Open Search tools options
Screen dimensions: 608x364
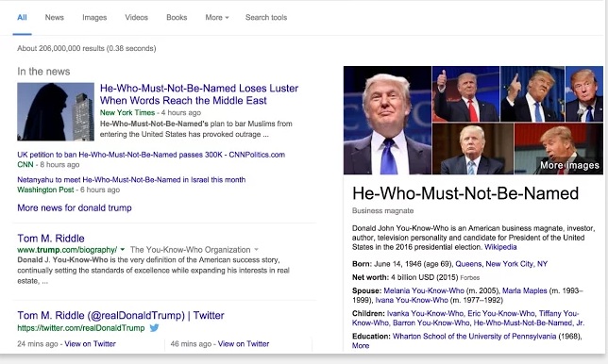[266, 17]
